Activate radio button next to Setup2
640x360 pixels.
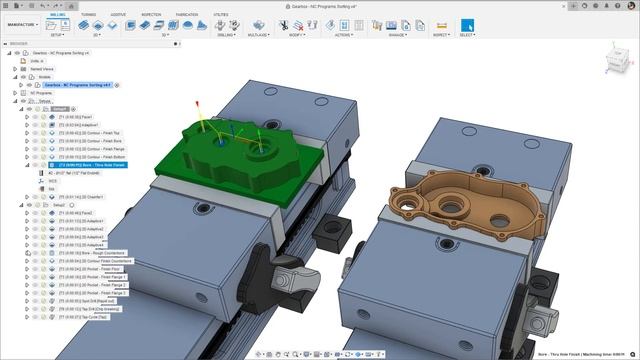tap(71, 205)
